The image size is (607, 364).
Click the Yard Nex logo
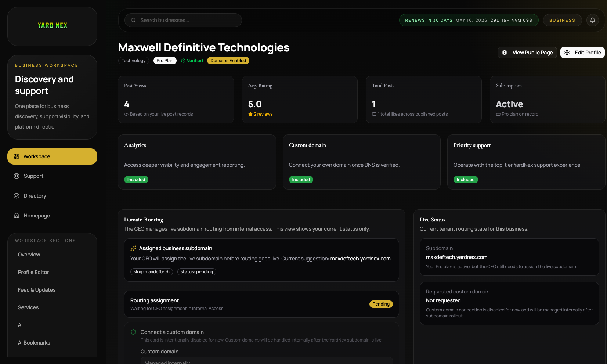coord(53,25)
